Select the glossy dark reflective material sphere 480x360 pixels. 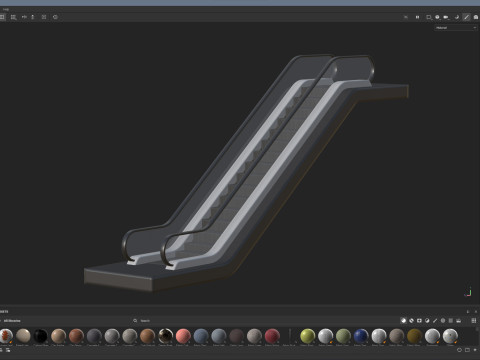pos(165,336)
